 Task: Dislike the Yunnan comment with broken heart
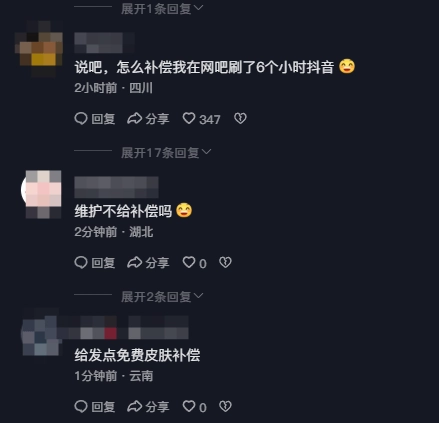[225, 406]
